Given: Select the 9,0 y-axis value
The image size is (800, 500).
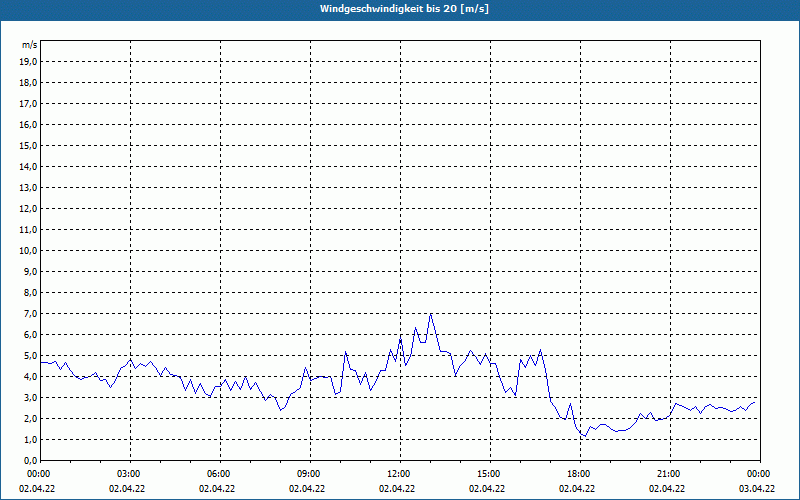Looking at the screenshot, I should (30, 271).
